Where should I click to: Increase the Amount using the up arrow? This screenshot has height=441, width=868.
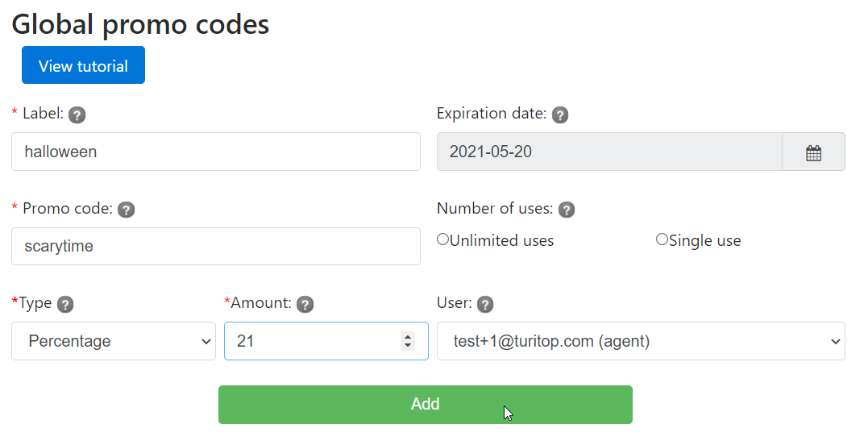(408, 336)
